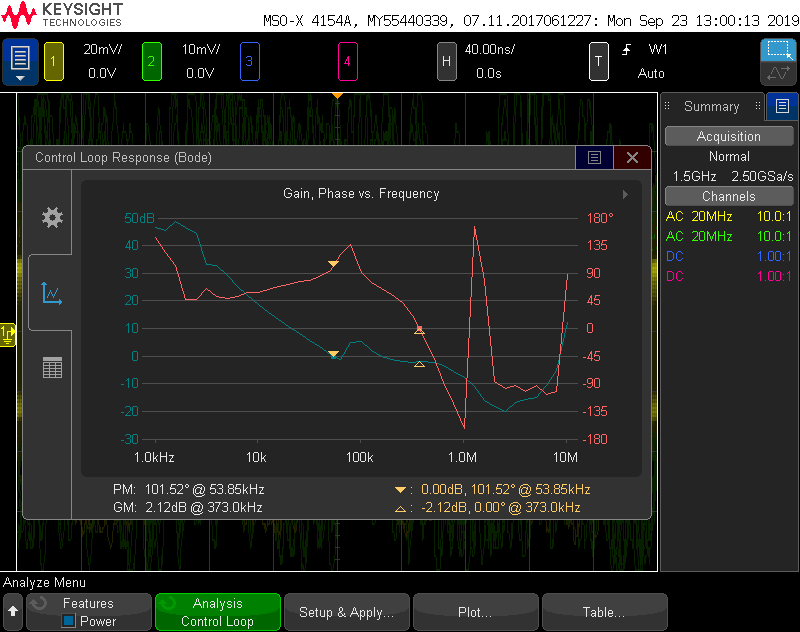Open the Plot... softkey
The width and height of the screenshot is (800, 632).
[x=476, y=612]
